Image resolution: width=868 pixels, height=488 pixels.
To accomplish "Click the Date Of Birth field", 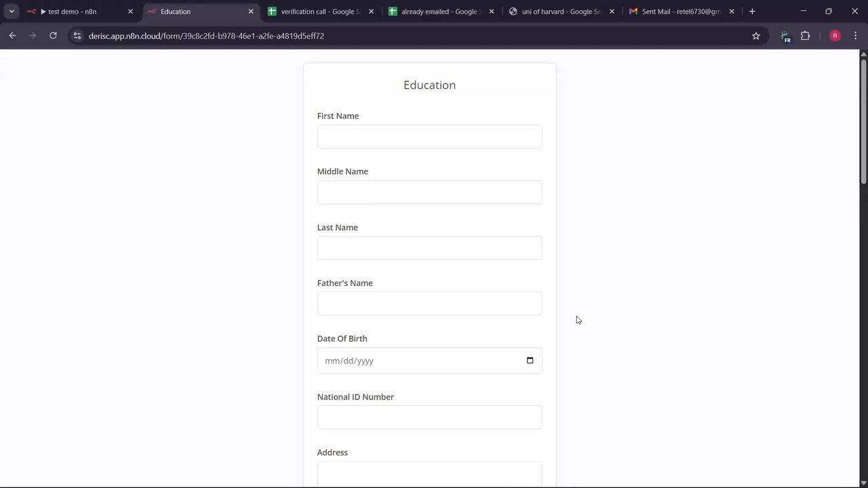I will [429, 361].
